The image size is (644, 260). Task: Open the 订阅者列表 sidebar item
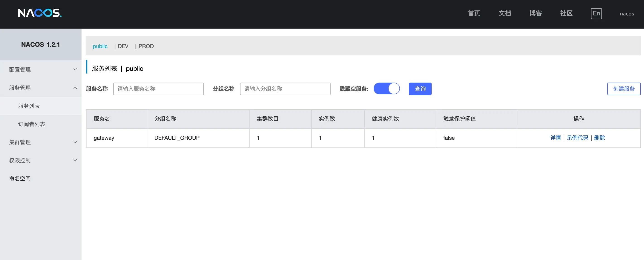41,124
